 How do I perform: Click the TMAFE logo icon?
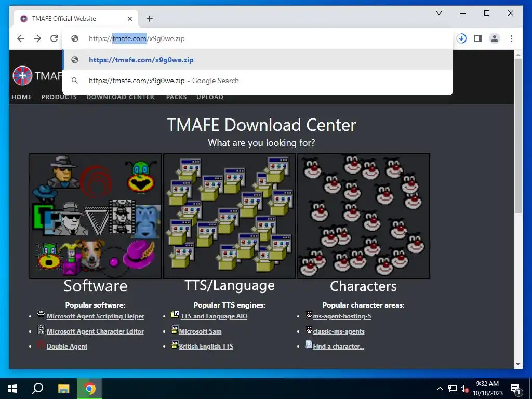tap(22, 75)
